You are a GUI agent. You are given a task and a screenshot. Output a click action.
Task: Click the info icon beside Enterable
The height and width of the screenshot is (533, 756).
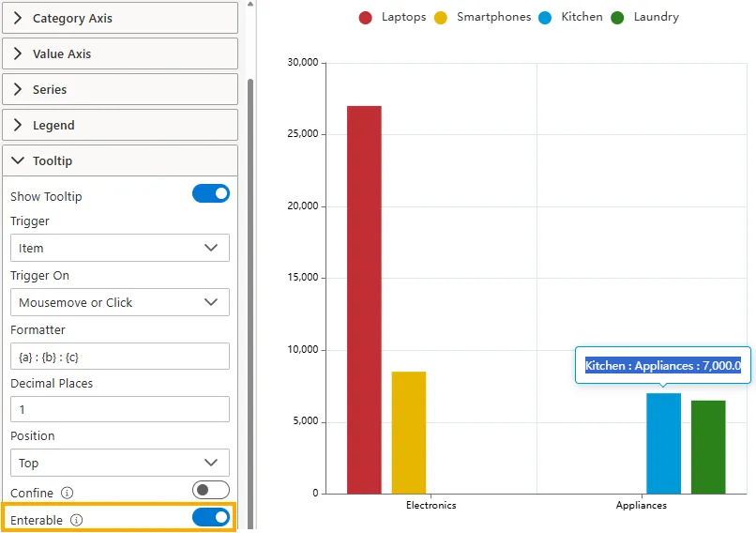point(77,520)
